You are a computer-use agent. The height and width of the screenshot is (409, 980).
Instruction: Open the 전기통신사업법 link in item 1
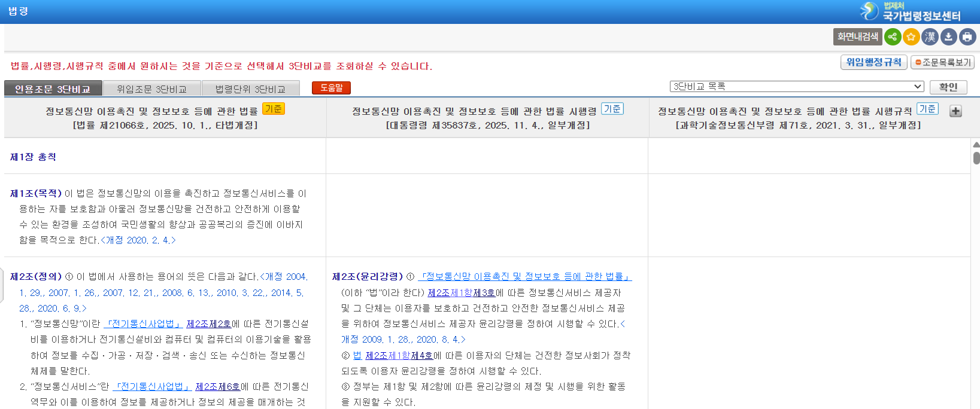pos(143,324)
